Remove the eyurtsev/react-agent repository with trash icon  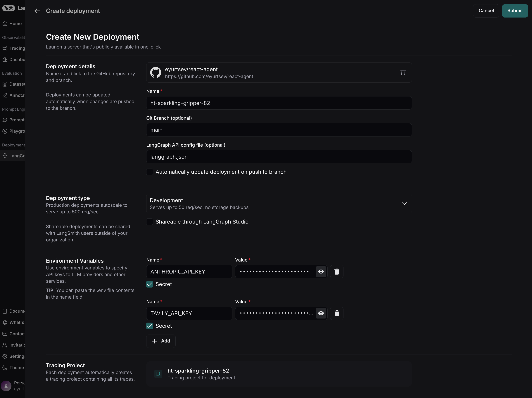(403, 73)
